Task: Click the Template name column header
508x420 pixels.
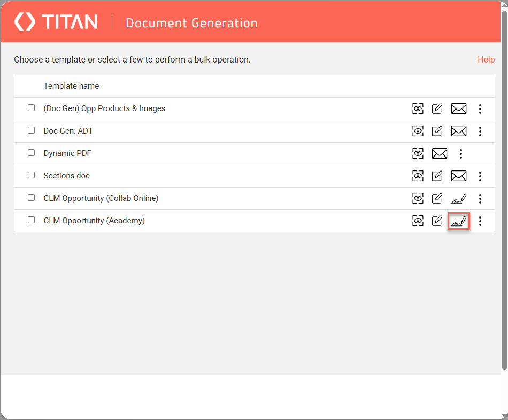Action: [71, 86]
